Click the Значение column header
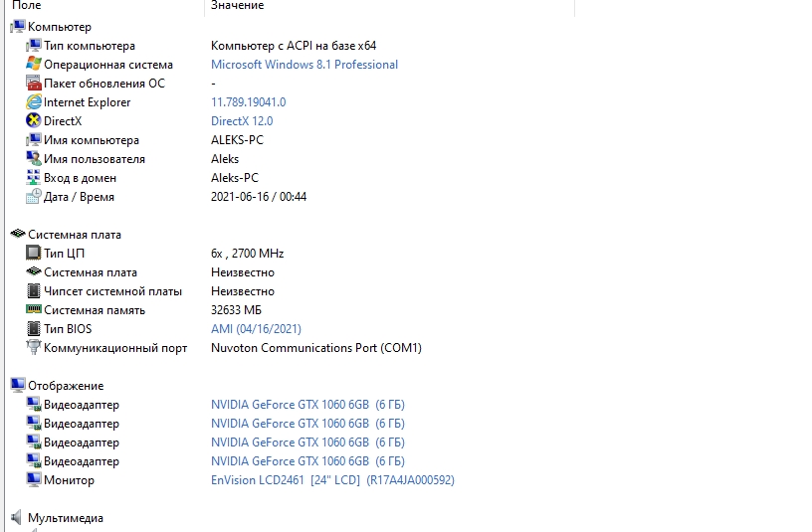 [x=237, y=6]
